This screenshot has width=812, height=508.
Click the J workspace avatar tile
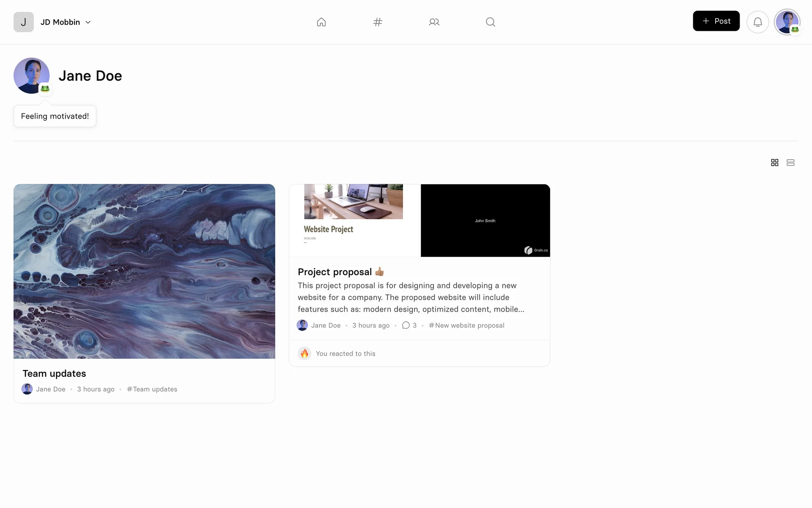click(x=24, y=22)
